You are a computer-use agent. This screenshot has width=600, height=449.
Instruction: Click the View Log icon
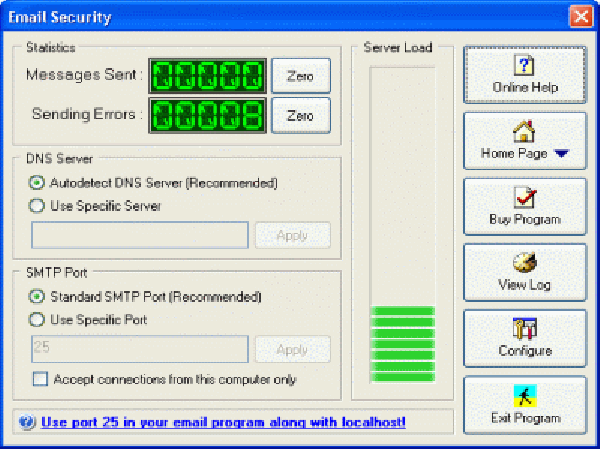point(524,262)
